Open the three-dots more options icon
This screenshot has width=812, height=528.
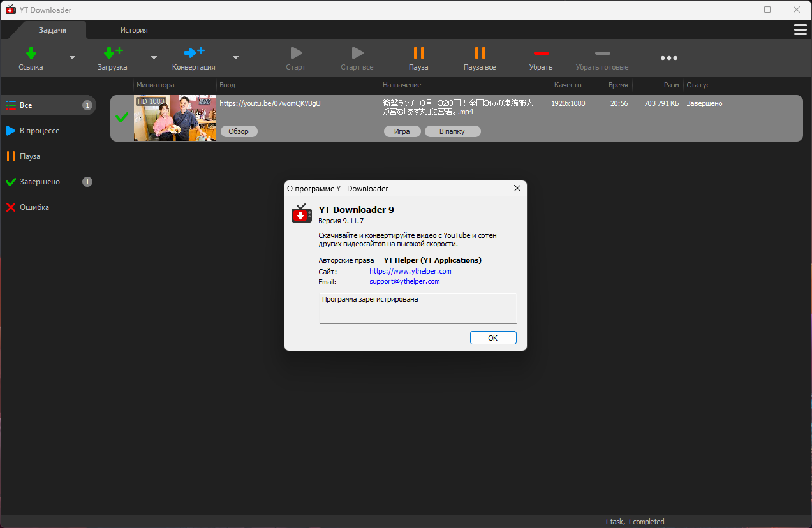point(668,58)
